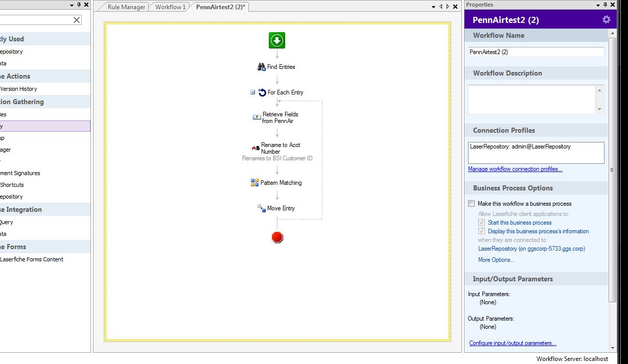Collapse the For Each Entry activity

252,92
